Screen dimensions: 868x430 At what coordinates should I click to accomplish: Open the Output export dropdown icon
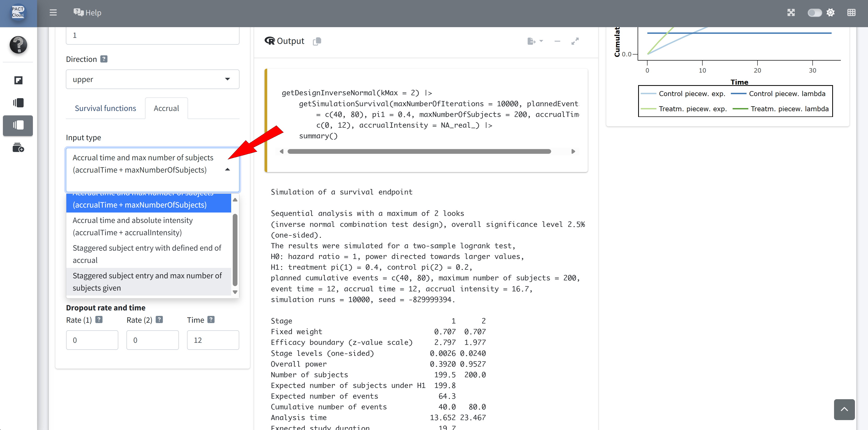535,41
